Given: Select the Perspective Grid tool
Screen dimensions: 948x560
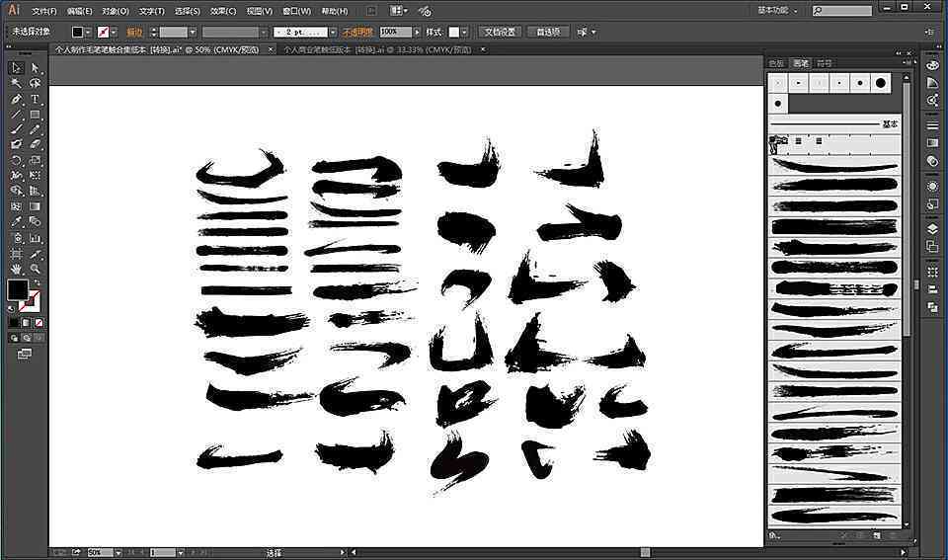Looking at the screenshot, I should pyautogui.click(x=36, y=191).
